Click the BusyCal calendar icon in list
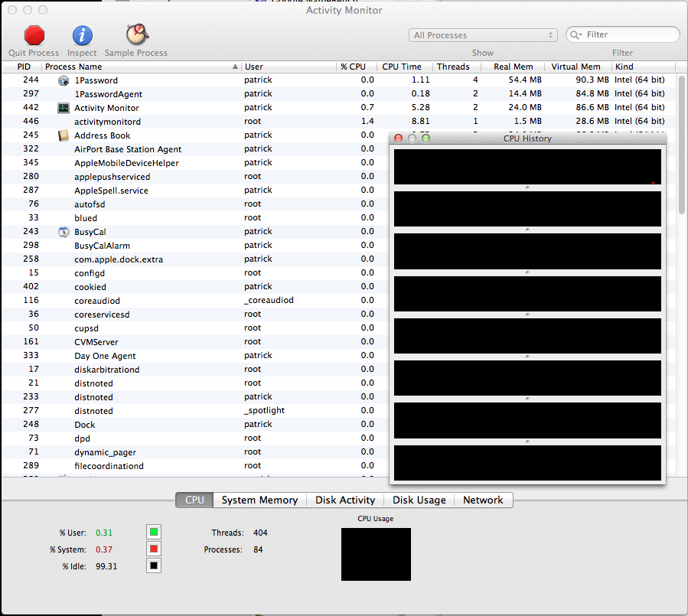Image resolution: width=688 pixels, height=616 pixels. [64, 232]
